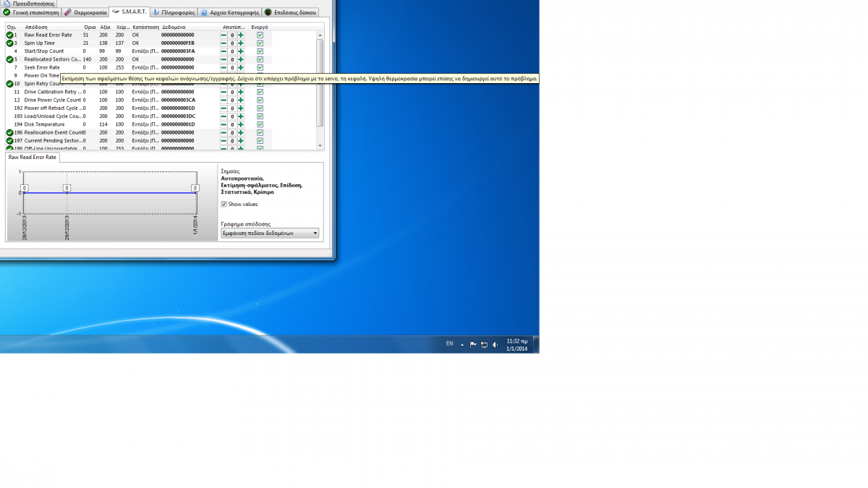Click the scroll-down arrow of attribute list
868x488 pixels.
point(320,146)
